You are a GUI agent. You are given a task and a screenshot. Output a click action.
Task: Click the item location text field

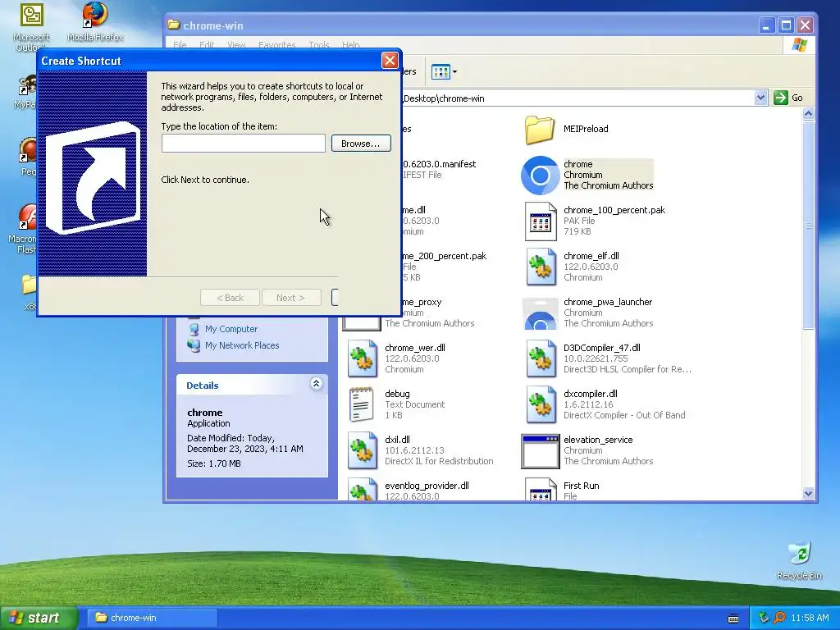click(244, 143)
